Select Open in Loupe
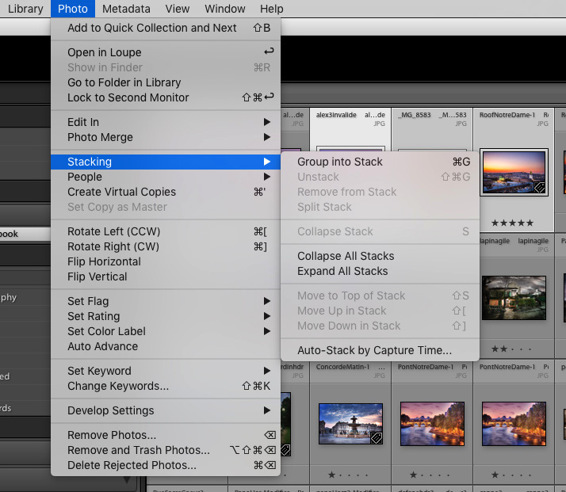Viewport: 566px width, 492px height. tap(166, 52)
